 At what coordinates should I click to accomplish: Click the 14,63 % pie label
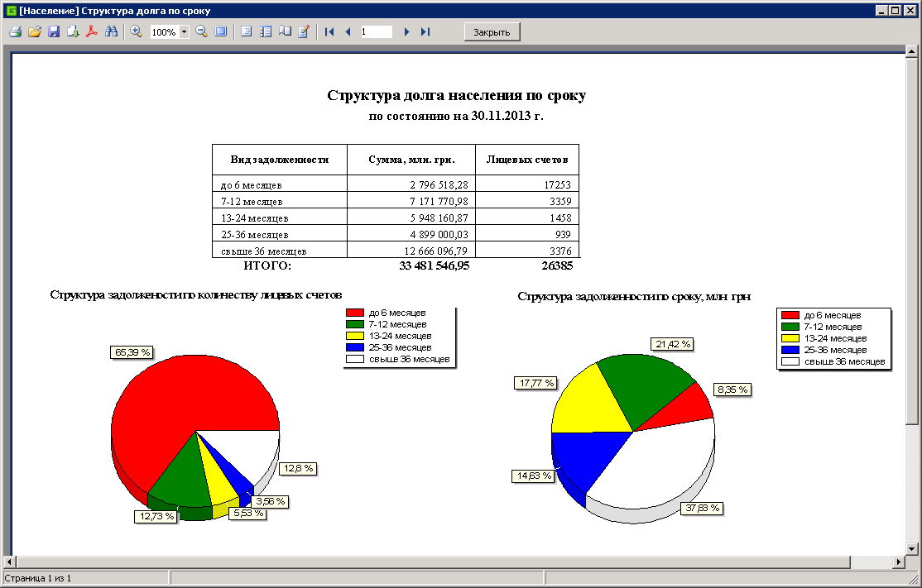(534, 476)
